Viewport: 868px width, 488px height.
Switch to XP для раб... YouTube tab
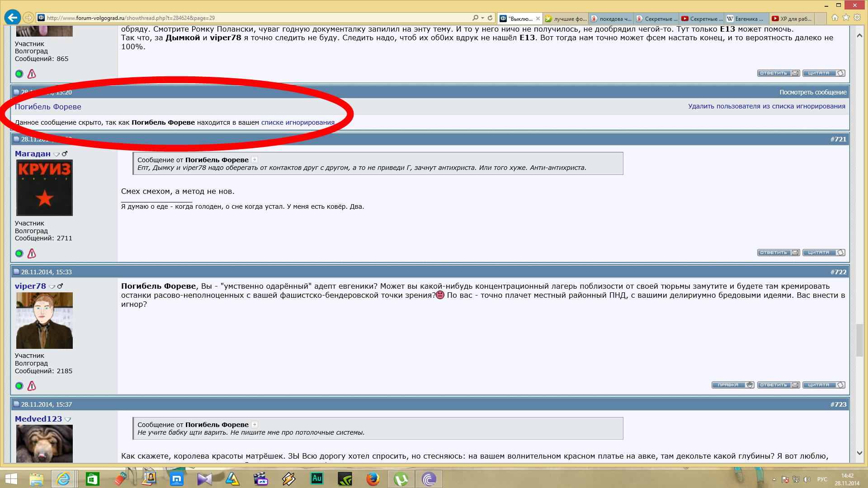pos(791,19)
